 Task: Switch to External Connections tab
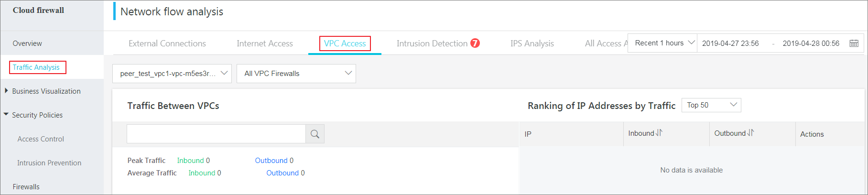167,43
